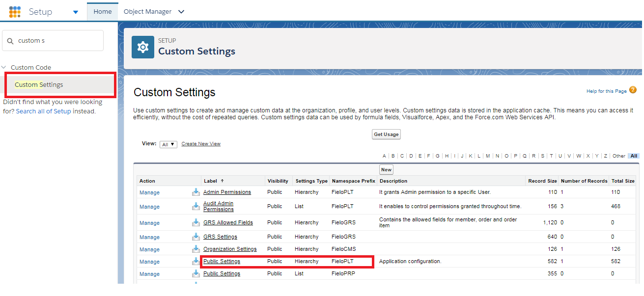
Task: Select the All alphabet filter
Action: [634, 156]
